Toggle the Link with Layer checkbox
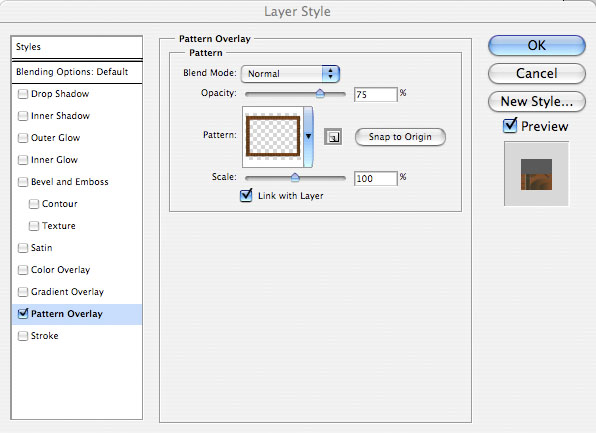Screen dimensions: 596x433 tap(246, 196)
